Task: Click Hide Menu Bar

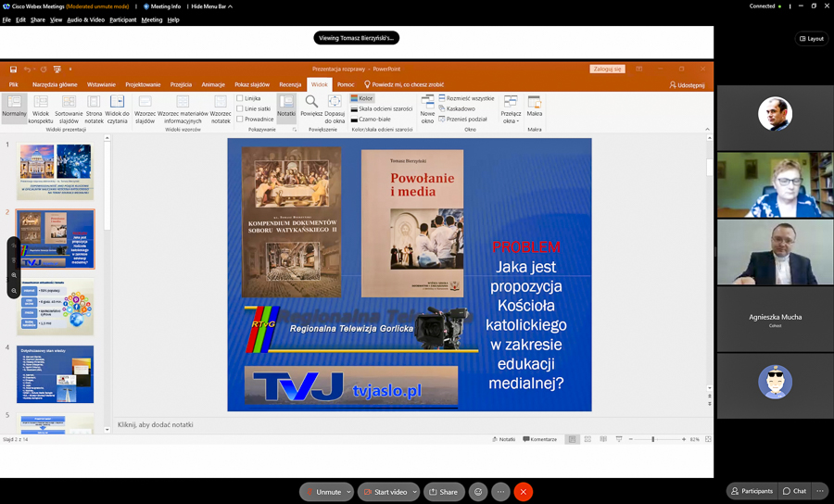Action: [x=211, y=6]
